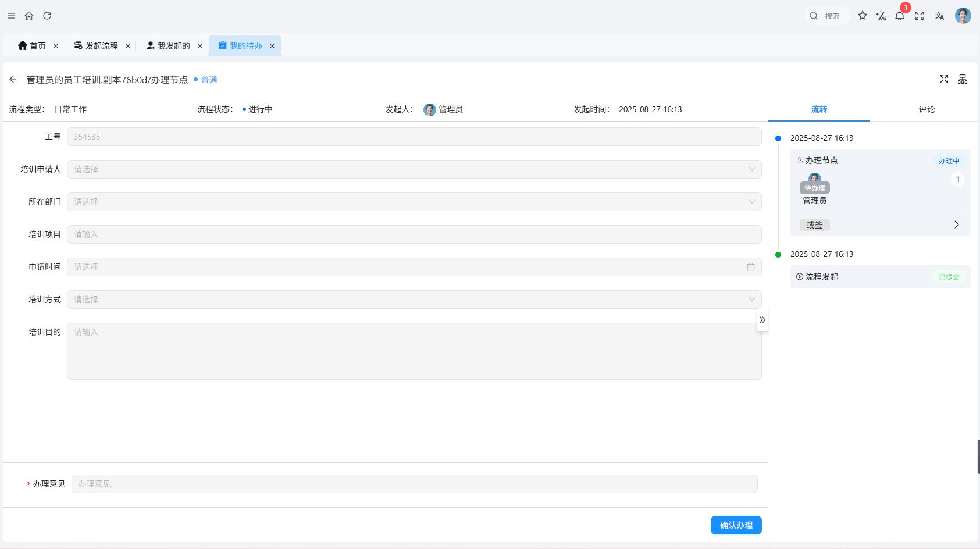Screen dimensions: 980x549
Task: Close the 发起流程 tab
Action: [x=128, y=46]
